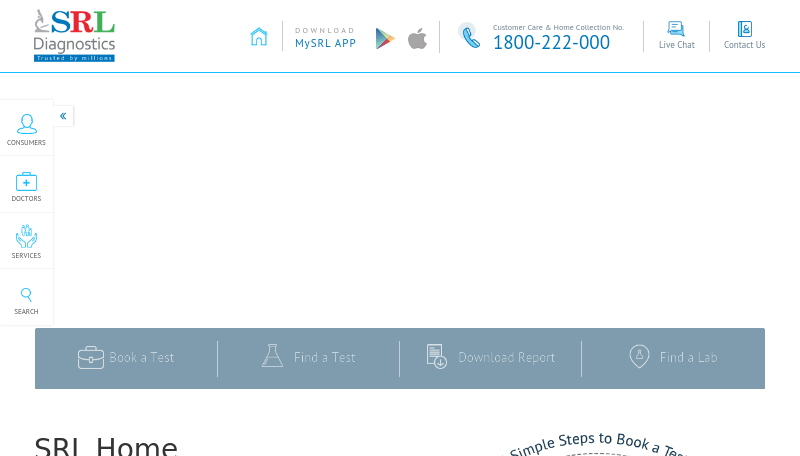Open the Live Chat icon
This screenshot has width=800, height=456.
click(676, 29)
